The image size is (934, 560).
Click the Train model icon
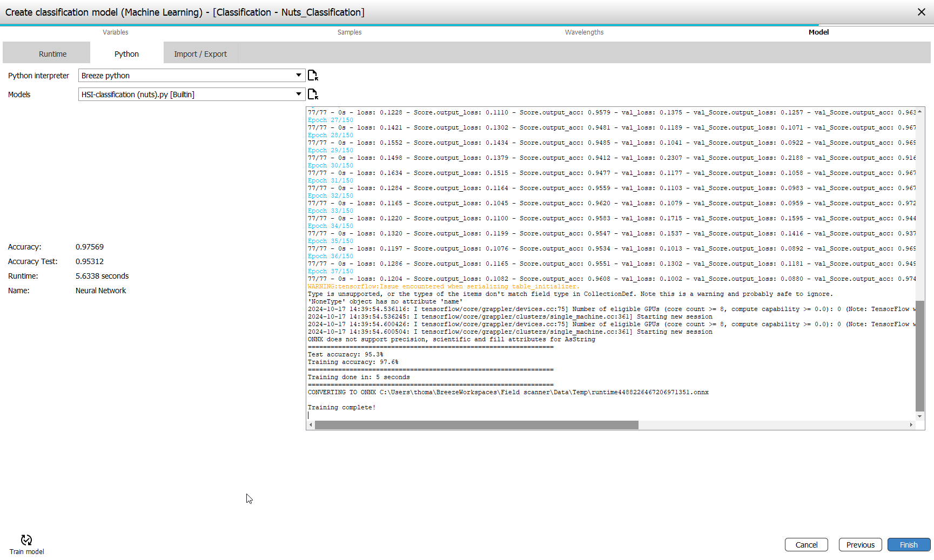(26, 540)
